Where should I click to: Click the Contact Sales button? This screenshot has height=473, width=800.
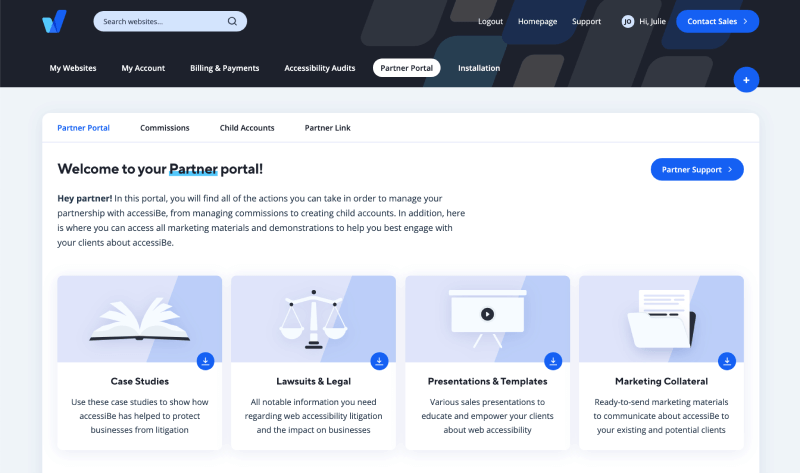[x=717, y=21]
